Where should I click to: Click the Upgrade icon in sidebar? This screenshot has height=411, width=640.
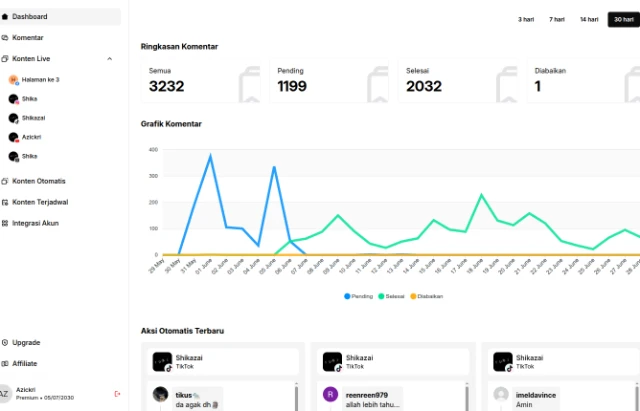coord(6,342)
